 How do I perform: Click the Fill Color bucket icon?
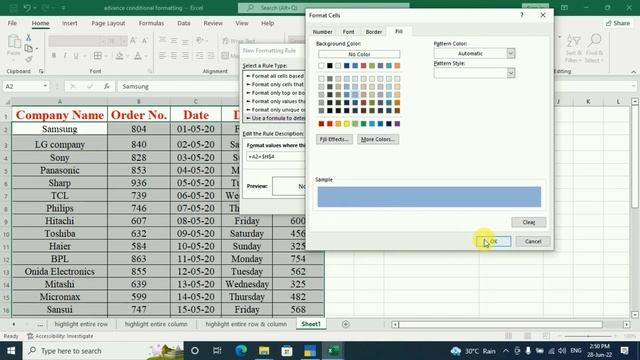click(x=119, y=56)
